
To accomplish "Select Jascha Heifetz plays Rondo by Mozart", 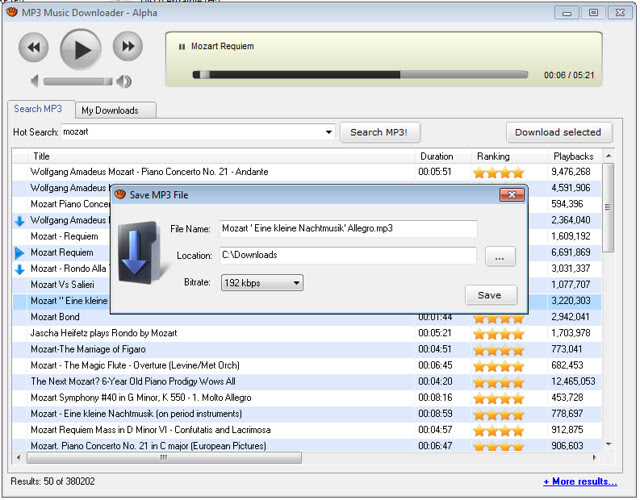I will tap(306, 333).
